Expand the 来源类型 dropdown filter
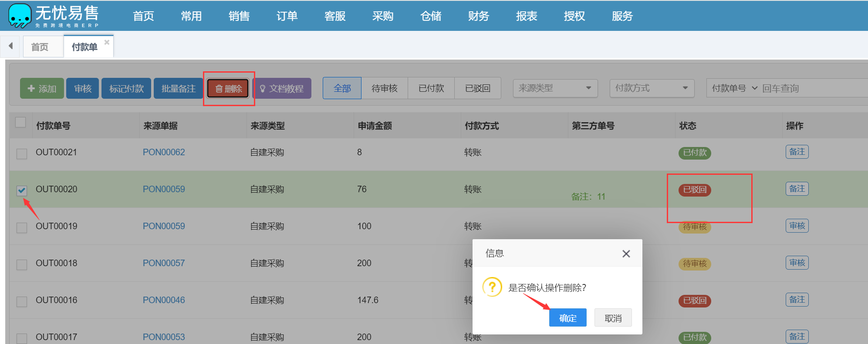This screenshot has width=868, height=344. tap(555, 88)
